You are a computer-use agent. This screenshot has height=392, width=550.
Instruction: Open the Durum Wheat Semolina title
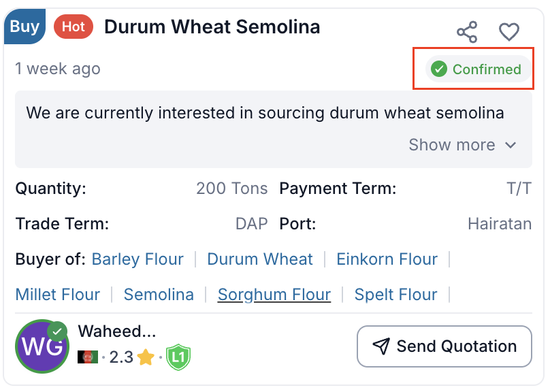[212, 27]
